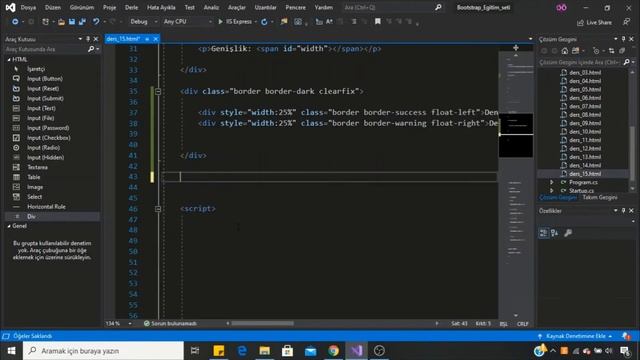640x360 pixels.
Task: Switch to the Takım Gezgini tab
Action: click(x=600, y=198)
